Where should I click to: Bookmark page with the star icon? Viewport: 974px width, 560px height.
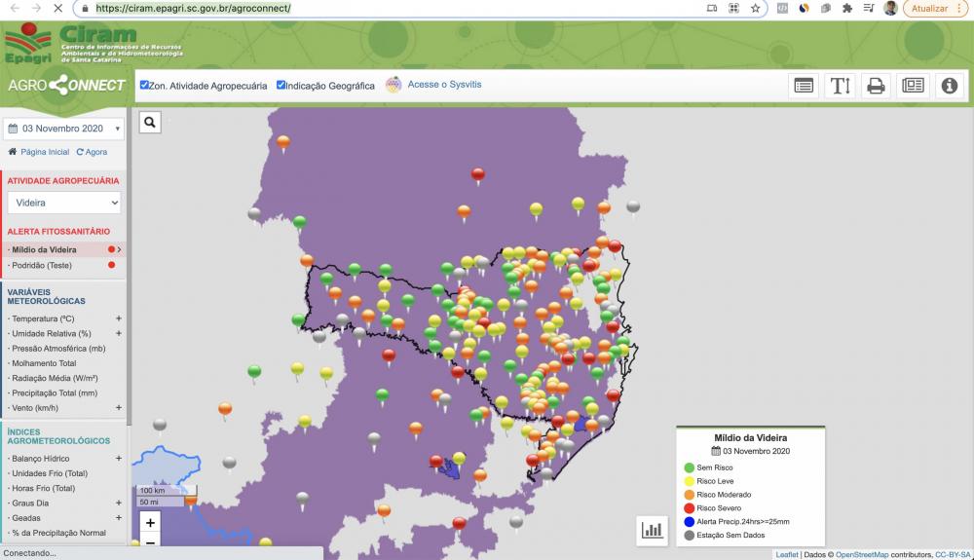point(756,8)
